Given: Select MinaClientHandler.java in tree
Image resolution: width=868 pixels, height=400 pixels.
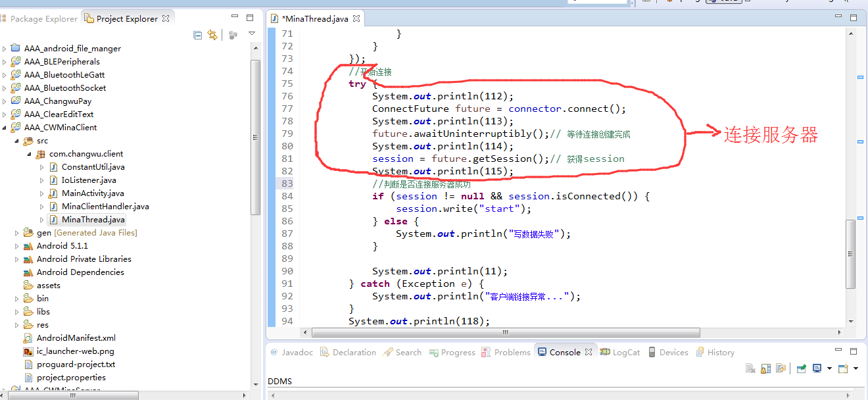Looking at the screenshot, I should point(105,207).
